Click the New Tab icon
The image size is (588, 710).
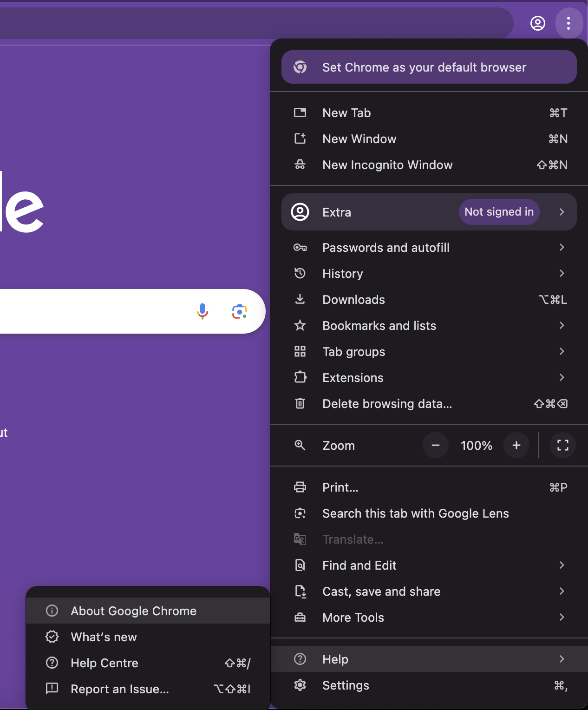click(x=300, y=112)
